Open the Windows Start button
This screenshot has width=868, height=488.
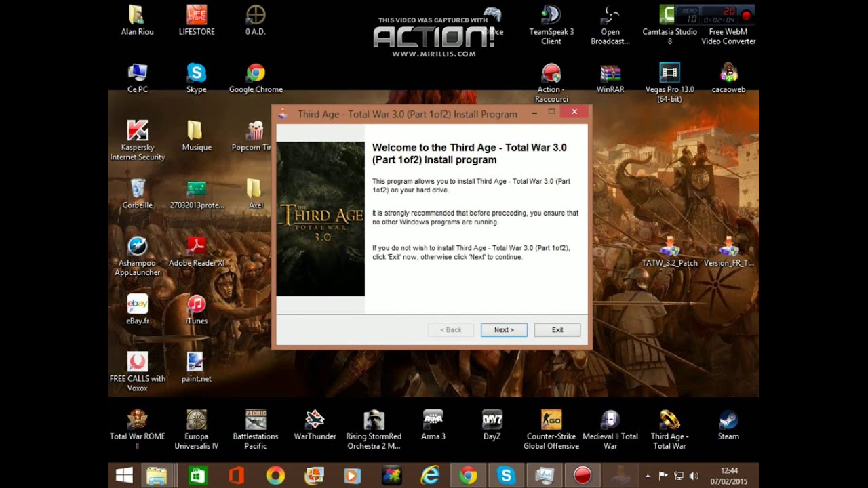pyautogui.click(x=124, y=476)
